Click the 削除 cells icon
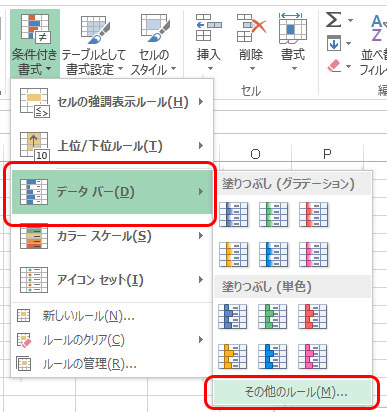 point(251,28)
